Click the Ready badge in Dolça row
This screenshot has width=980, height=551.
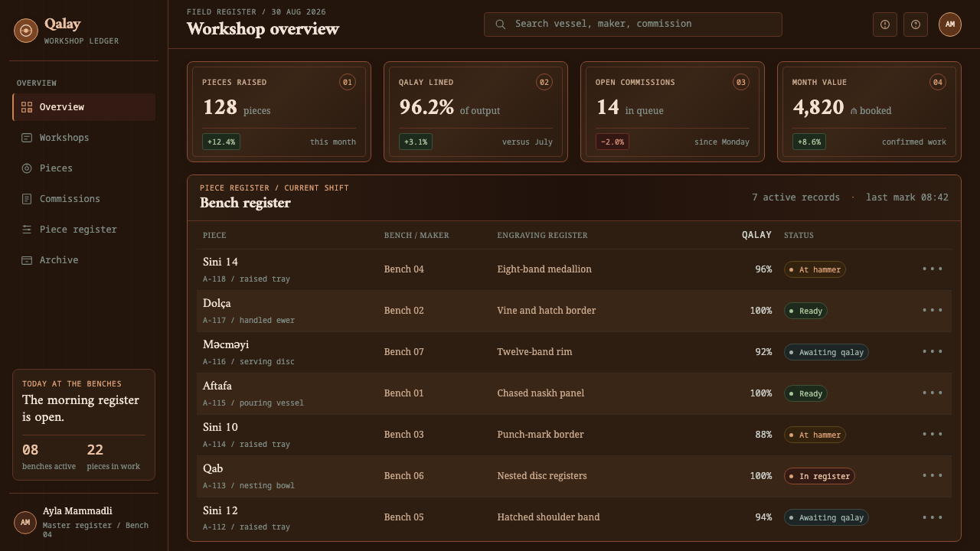tap(805, 311)
